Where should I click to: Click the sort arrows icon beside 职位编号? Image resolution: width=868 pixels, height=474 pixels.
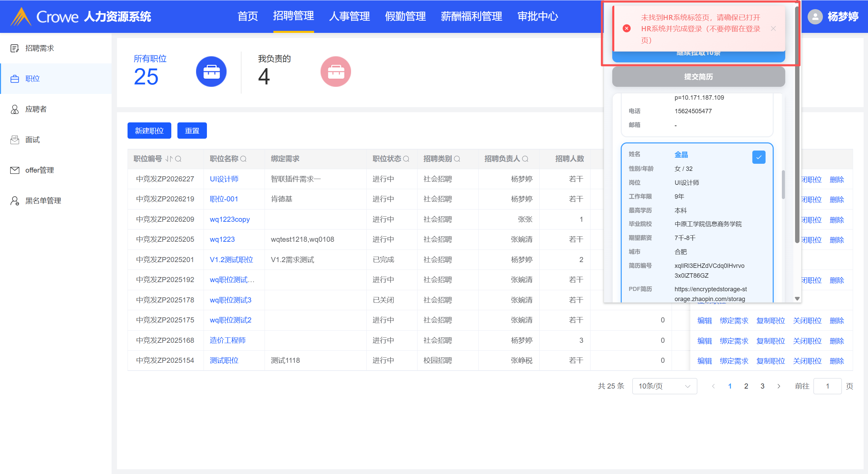click(x=169, y=159)
